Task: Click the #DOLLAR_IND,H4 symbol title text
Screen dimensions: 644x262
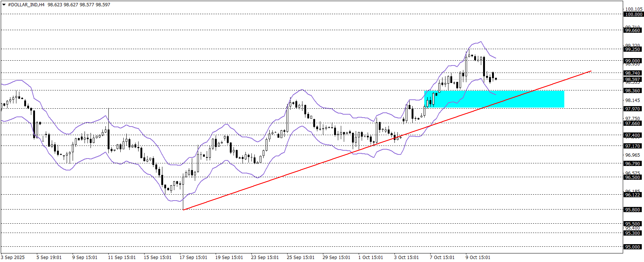Action: pos(26,5)
